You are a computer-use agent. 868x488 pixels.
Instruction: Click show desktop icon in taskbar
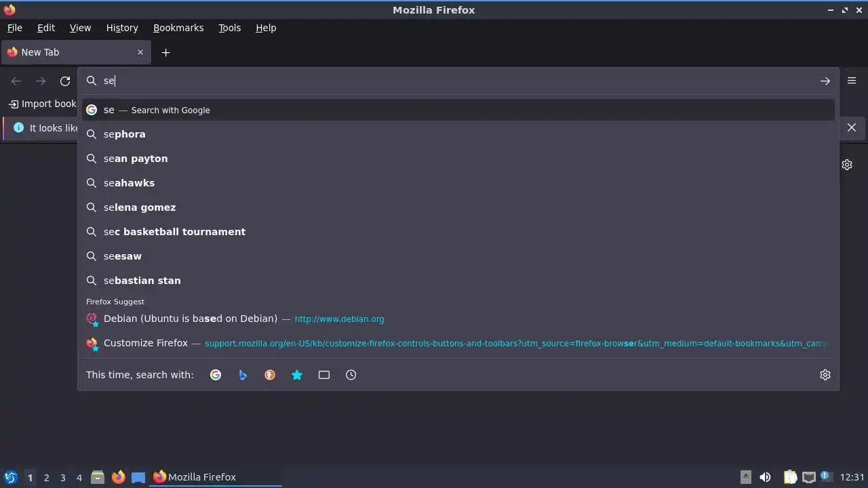tap(138, 477)
